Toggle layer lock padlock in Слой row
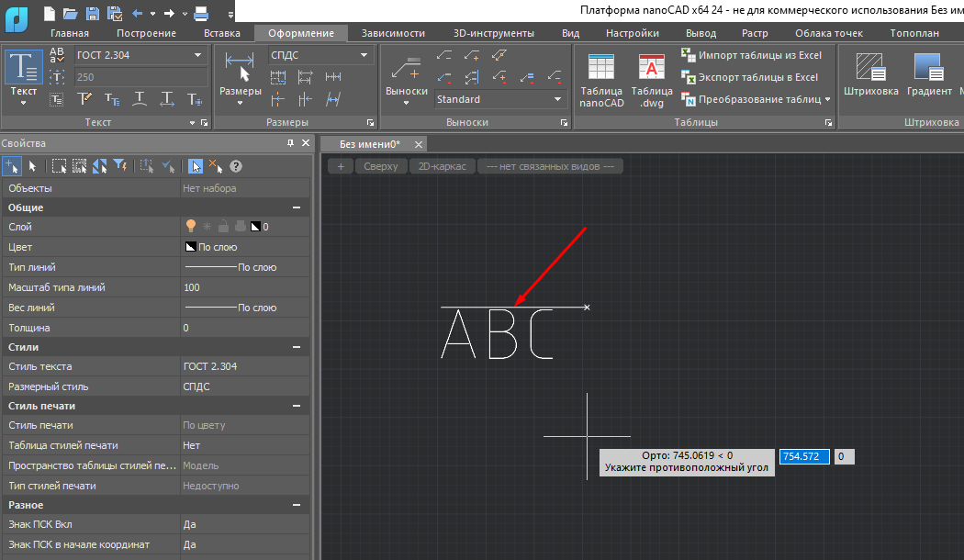 pos(224,226)
